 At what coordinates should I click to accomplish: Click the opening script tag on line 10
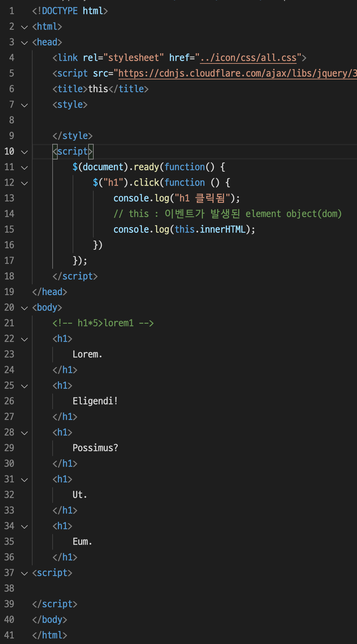click(x=73, y=151)
